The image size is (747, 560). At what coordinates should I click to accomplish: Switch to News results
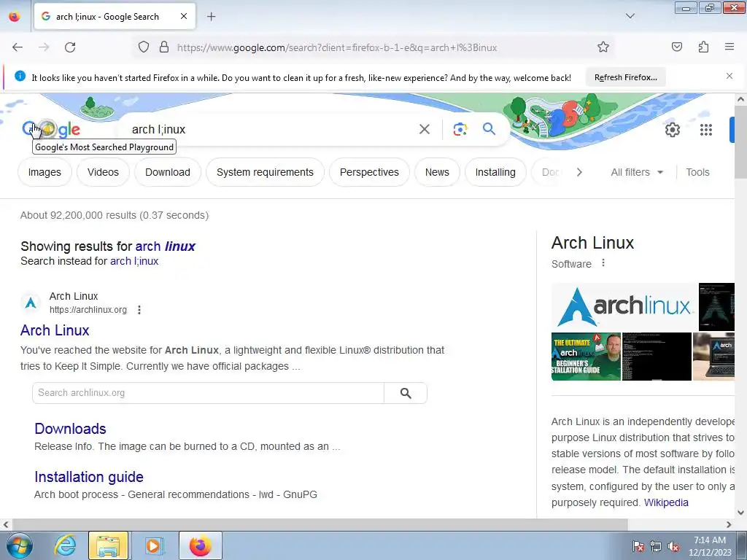click(x=437, y=172)
